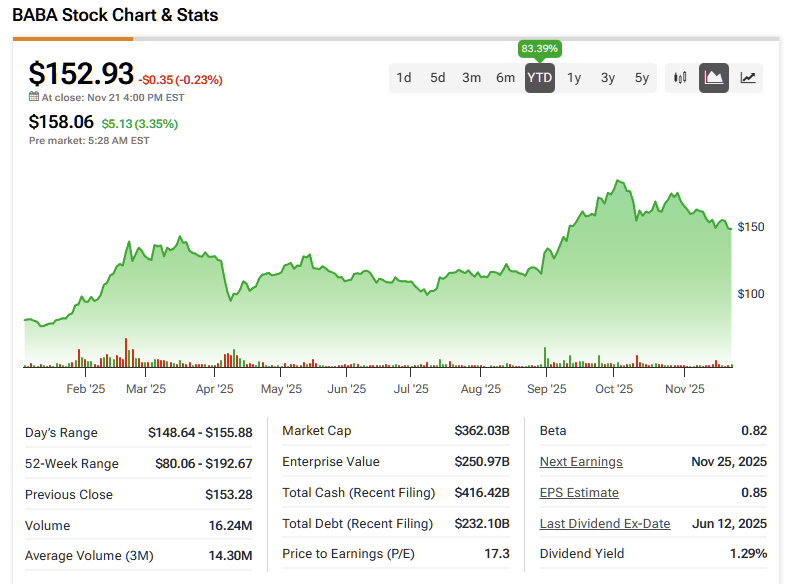The width and height of the screenshot is (791, 584).
Task: Display the 5y price history
Action: (x=642, y=78)
